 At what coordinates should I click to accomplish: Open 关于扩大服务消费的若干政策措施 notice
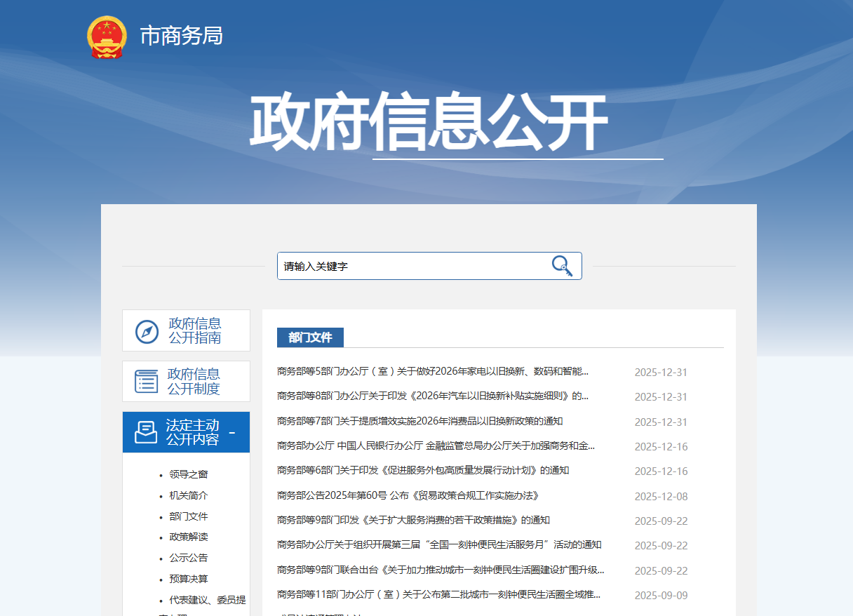click(x=413, y=521)
